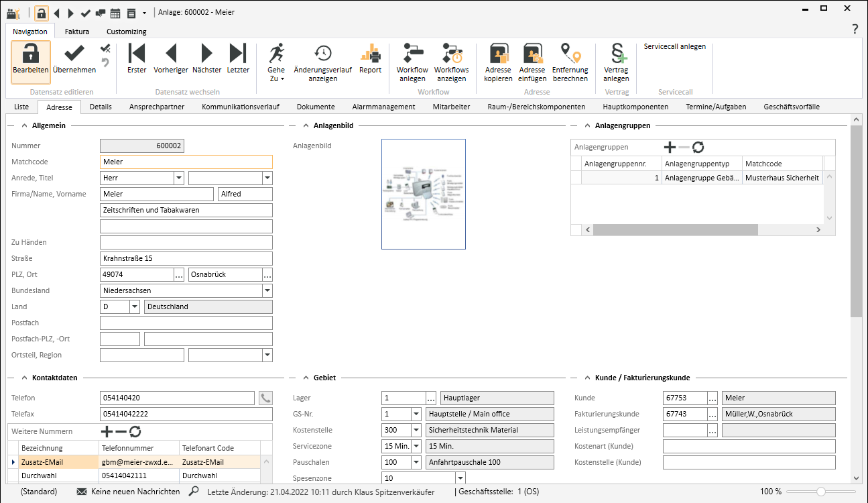Click the zoom slider handle in status bar
The height and width of the screenshot is (503, 868).
tap(821, 492)
